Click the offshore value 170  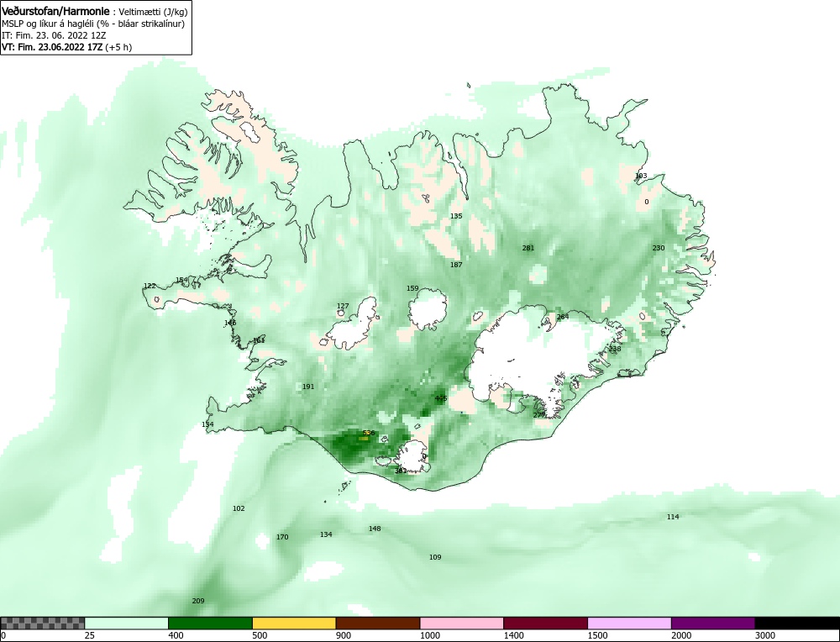click(x=281, y=537)
